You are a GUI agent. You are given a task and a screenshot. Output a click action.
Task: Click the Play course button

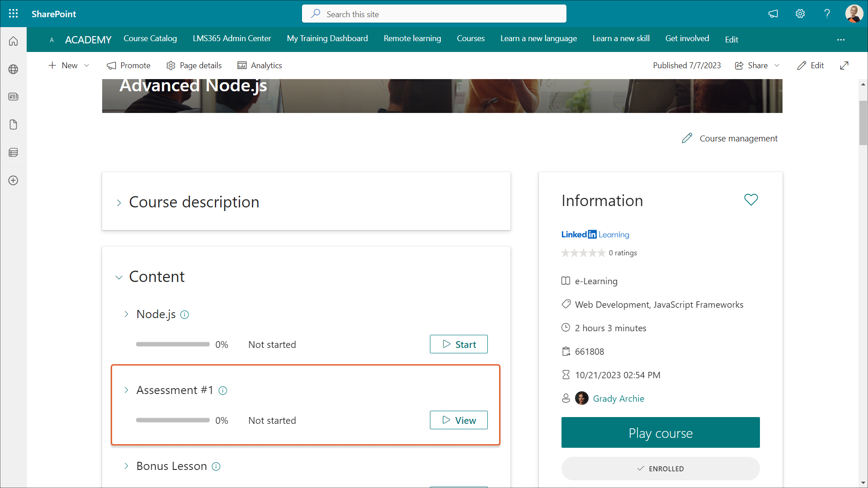click(x=660, y=432)
